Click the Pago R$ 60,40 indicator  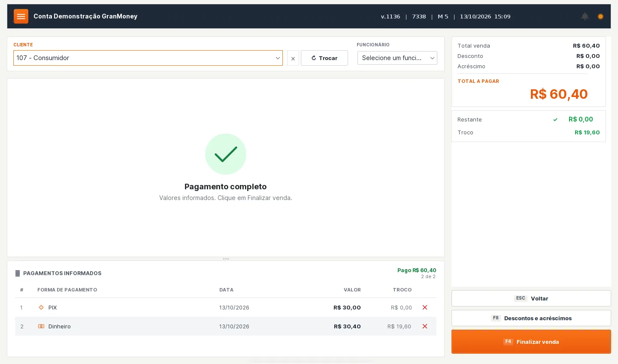click(x=417, y=270)
